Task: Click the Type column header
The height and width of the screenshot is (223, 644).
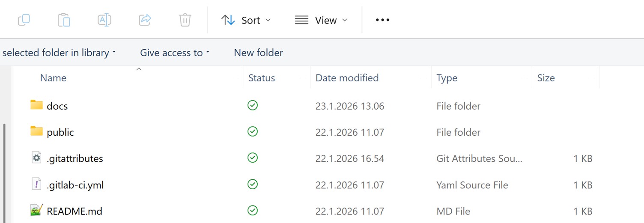Action: [x=447, y=78]
